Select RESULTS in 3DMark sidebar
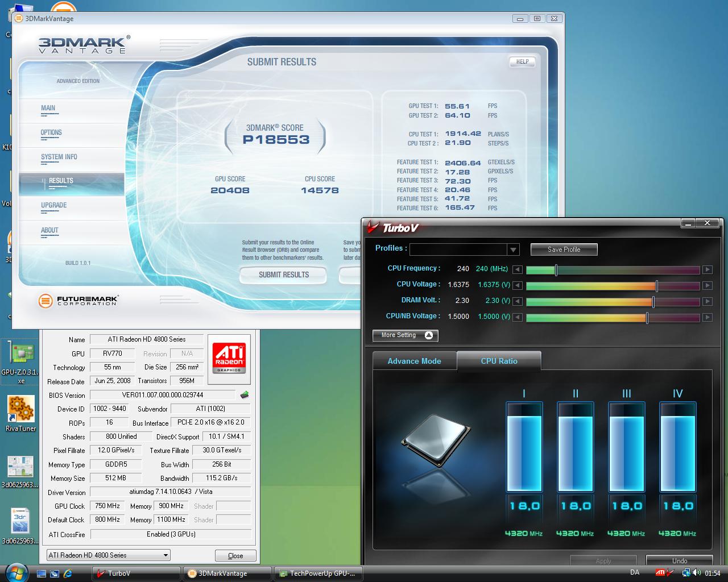 (x=61, y=181)
